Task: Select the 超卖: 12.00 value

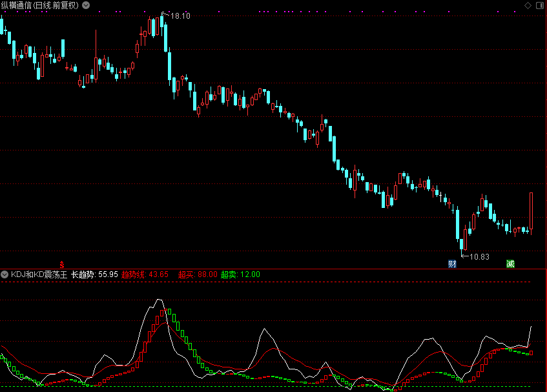Action: pos(240,274)
